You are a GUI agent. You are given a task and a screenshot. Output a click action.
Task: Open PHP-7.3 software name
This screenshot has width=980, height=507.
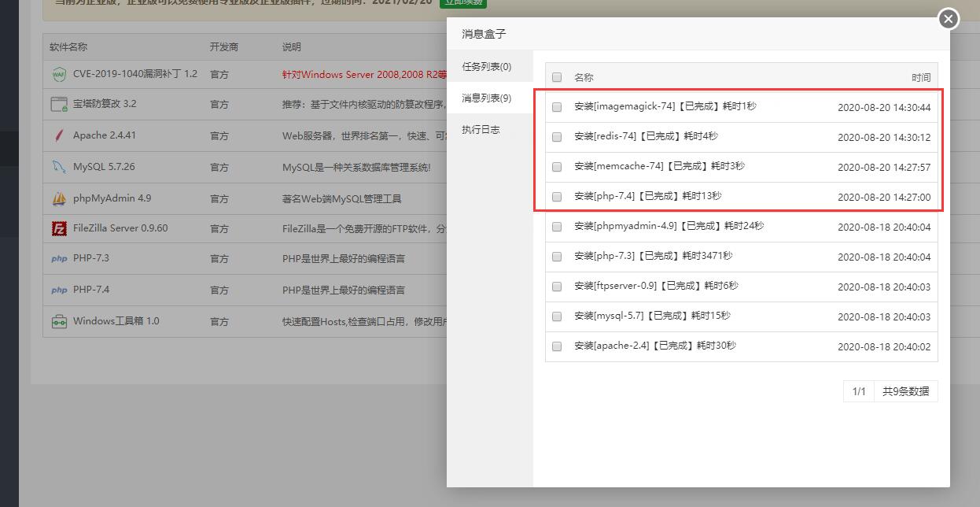91,258
